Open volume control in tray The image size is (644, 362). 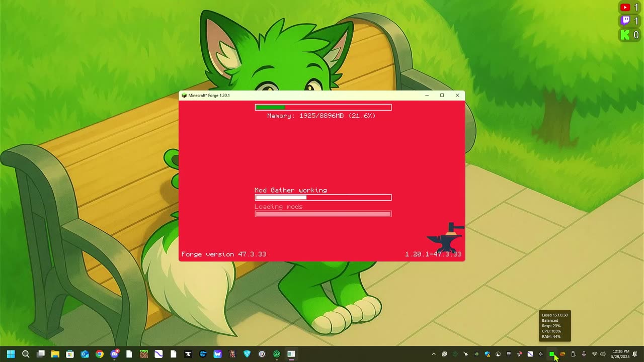pyautogui.click(x=603, y=354)
